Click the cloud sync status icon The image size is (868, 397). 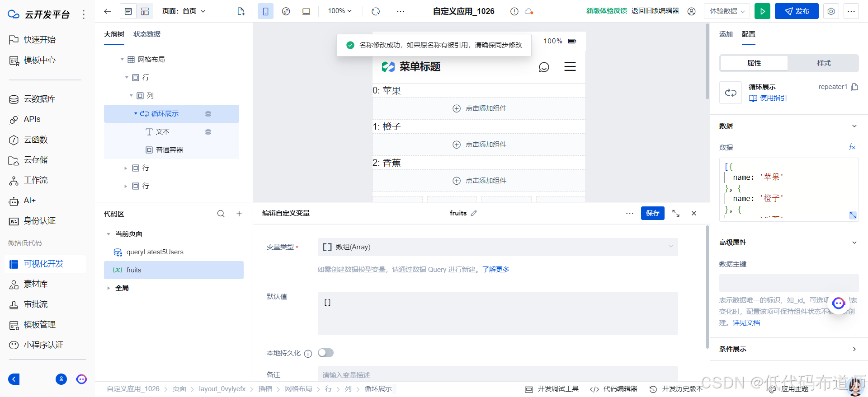[528, 11]
